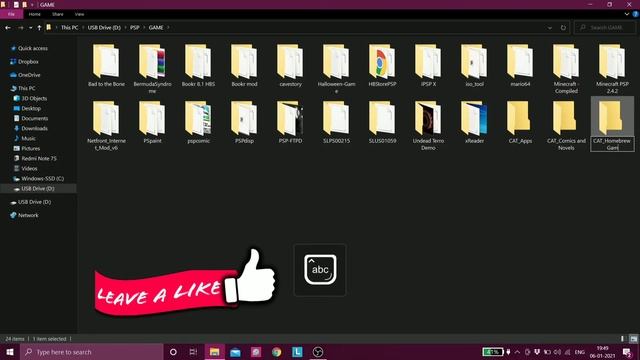Switch to the Share ribbon tab
This screenshot has height=360, width=640.
click(58, 14)
